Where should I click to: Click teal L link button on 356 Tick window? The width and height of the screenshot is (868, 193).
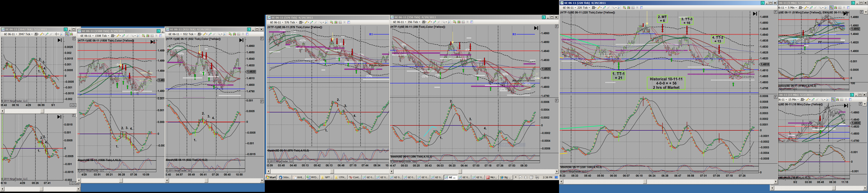pyautogui.click(x=544, y=17)
